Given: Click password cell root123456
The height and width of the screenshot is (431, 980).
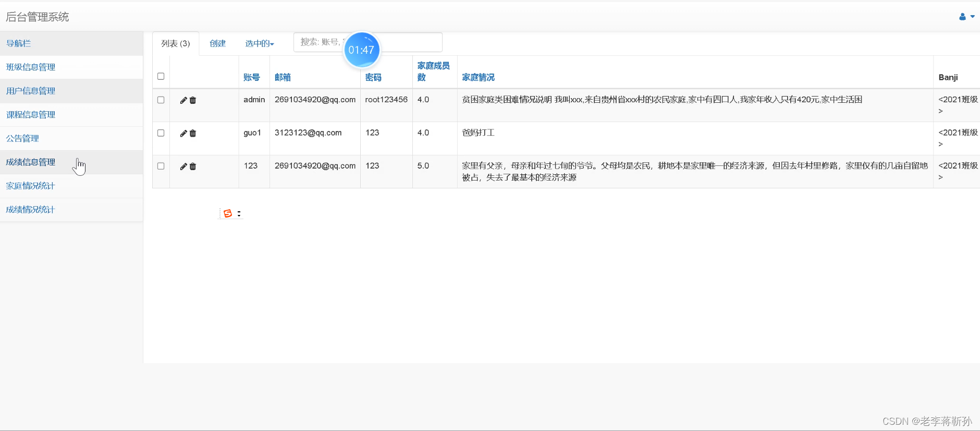Looking at the screenshot, I should [x=386, y=100].
